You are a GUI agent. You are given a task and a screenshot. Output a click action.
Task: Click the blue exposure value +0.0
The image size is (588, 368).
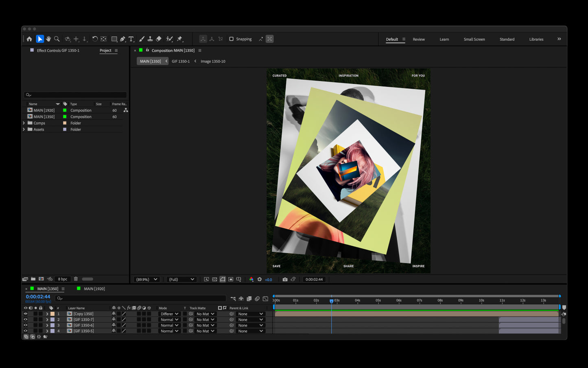(269, 280)
